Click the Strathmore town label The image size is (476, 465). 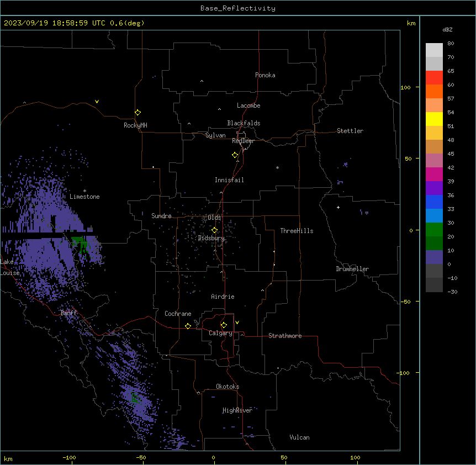[x=285, y=336]
